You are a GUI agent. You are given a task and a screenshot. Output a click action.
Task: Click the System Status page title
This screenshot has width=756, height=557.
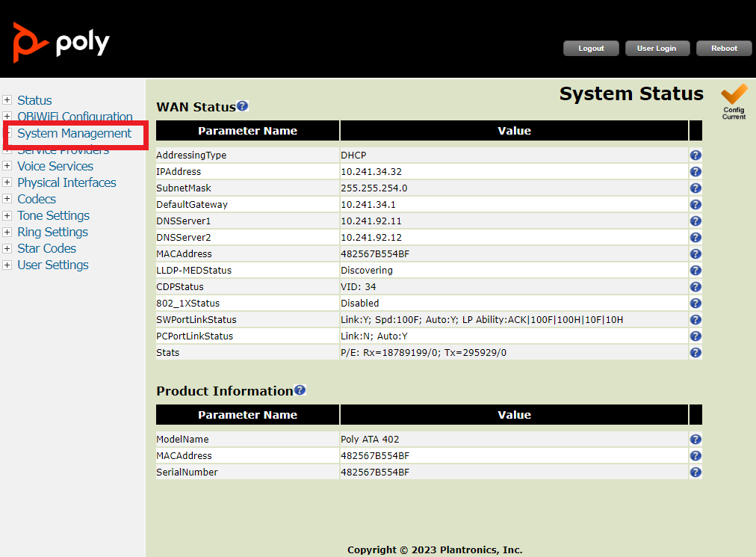pos(631,93)
